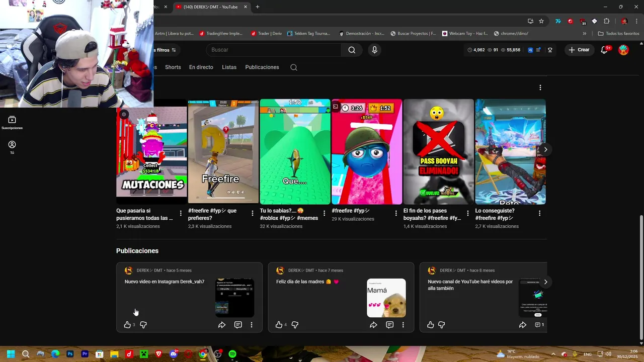Screen dimensions: 644x362
Task: Click the Chrome profile avatar in the toolbar
Action: (624, 21)
